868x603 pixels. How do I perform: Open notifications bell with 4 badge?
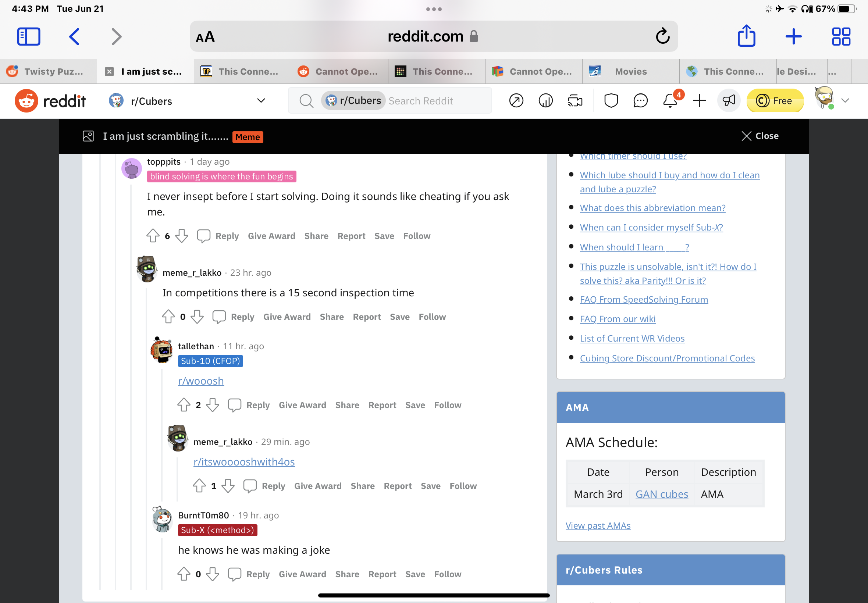coord(670,101)
